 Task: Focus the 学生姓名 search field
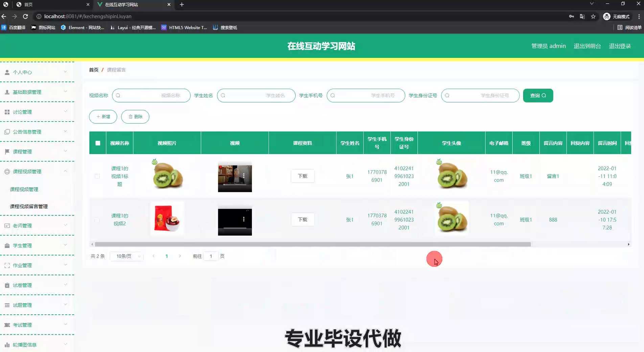[256, 95]
